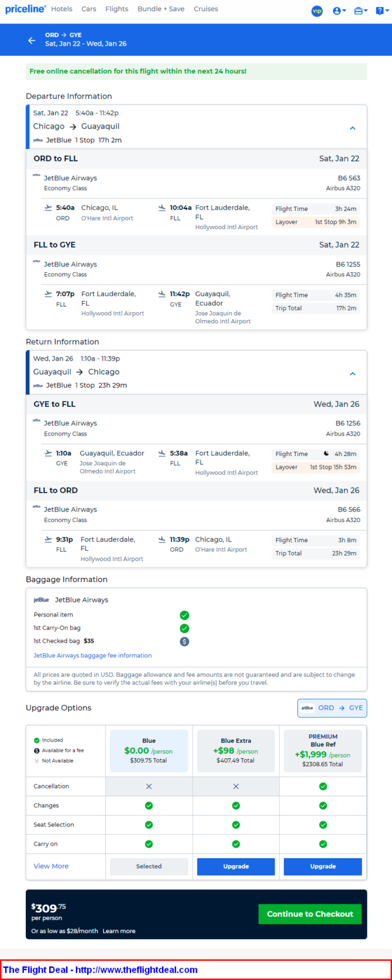Screen dimensions: 392x980
Task: Open the trips briefcase menu
Action: pyautogui.click(x=361, y=11)
